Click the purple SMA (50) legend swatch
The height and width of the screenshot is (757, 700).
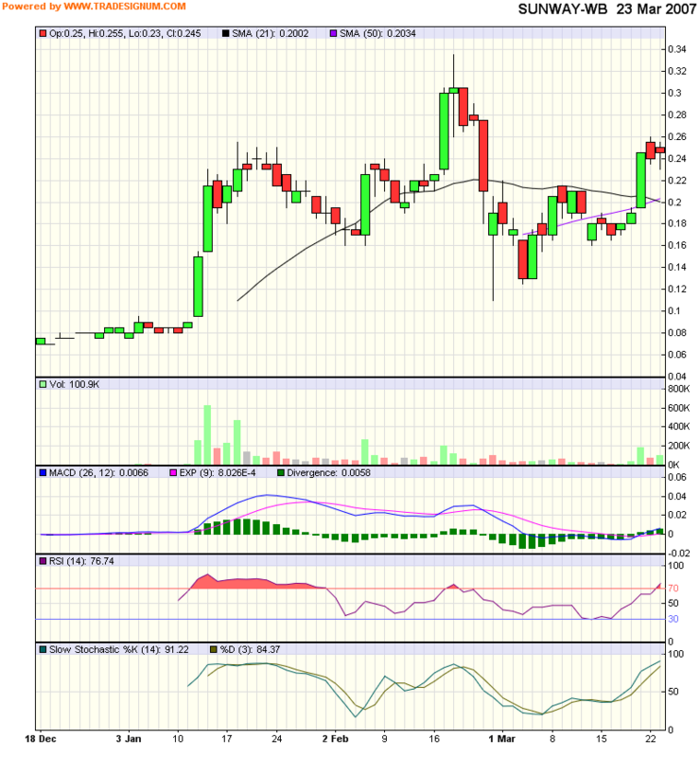coord(333,33)
